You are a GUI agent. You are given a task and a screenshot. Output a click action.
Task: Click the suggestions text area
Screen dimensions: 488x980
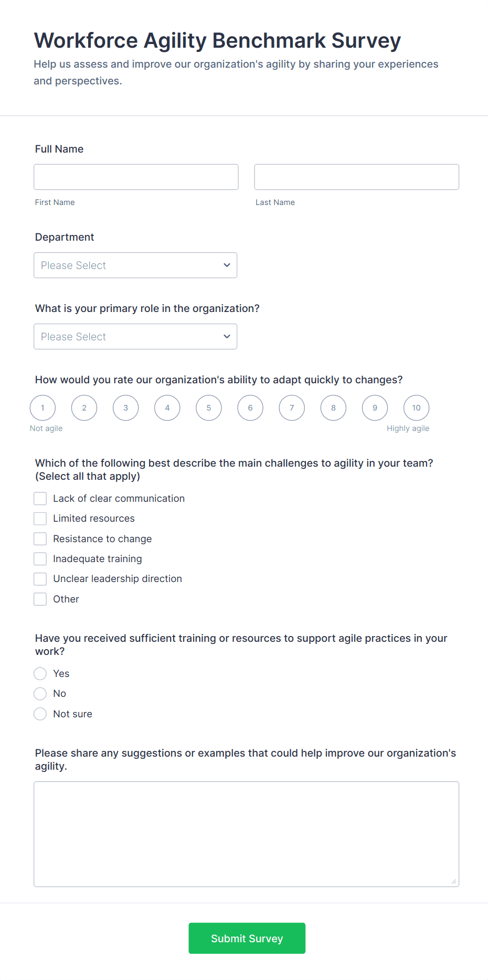[x=246, y=834]
